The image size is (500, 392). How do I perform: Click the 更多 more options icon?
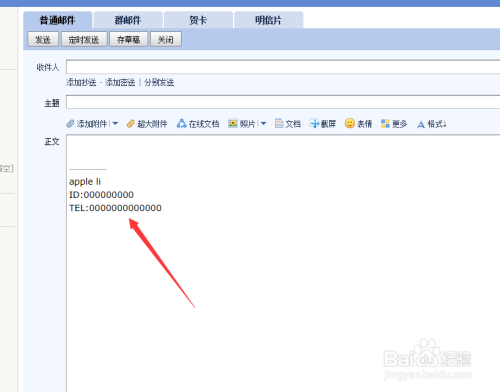tap(385, 124)
